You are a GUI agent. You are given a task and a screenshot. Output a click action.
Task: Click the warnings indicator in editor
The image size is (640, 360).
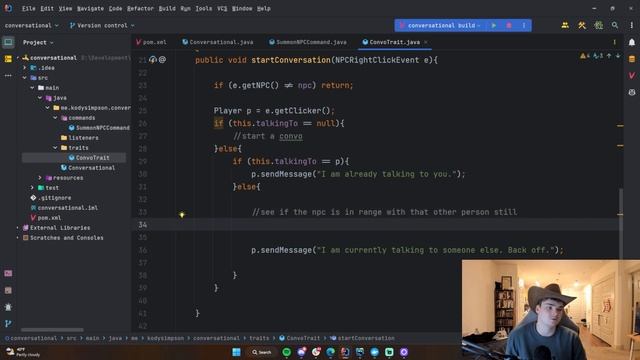[x=584, y=56]
